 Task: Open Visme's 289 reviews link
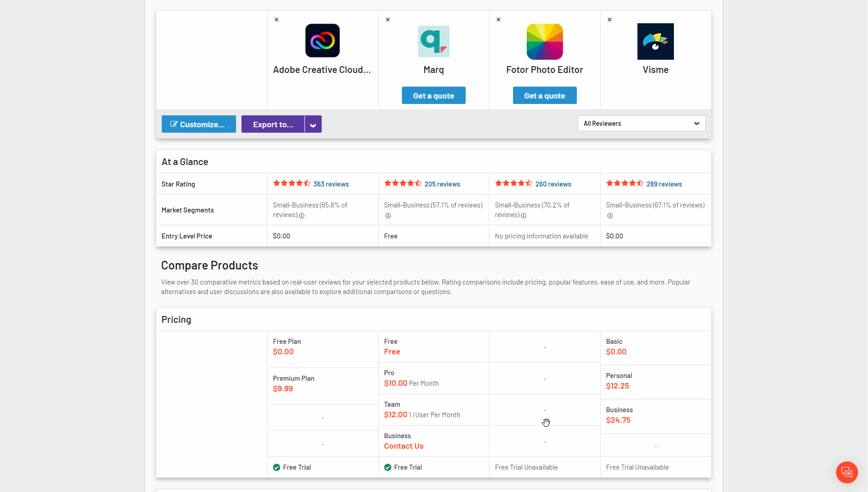[664, 184]
